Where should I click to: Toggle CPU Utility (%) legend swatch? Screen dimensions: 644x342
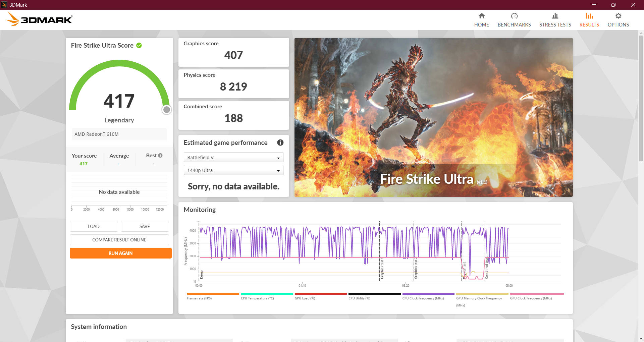pos(374,294)
